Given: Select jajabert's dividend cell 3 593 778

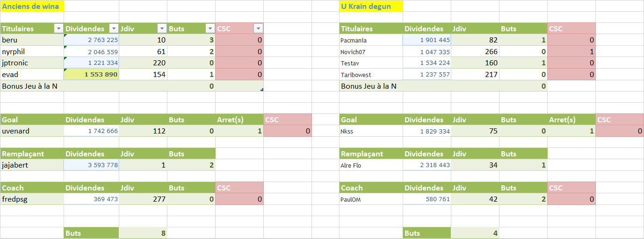Looking at the screenshot, I should (x=92, y=165).
